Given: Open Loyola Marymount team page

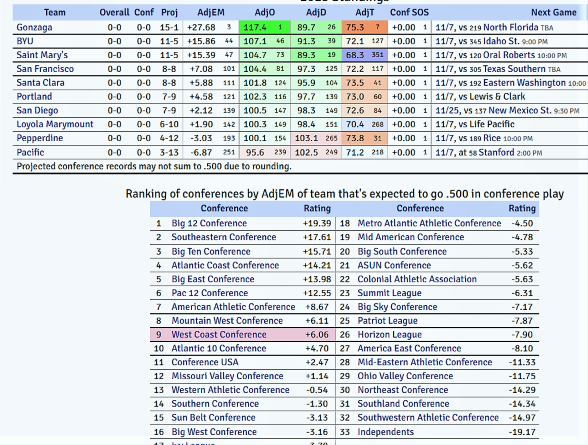Looking at the screenshot, I should 55,124.
